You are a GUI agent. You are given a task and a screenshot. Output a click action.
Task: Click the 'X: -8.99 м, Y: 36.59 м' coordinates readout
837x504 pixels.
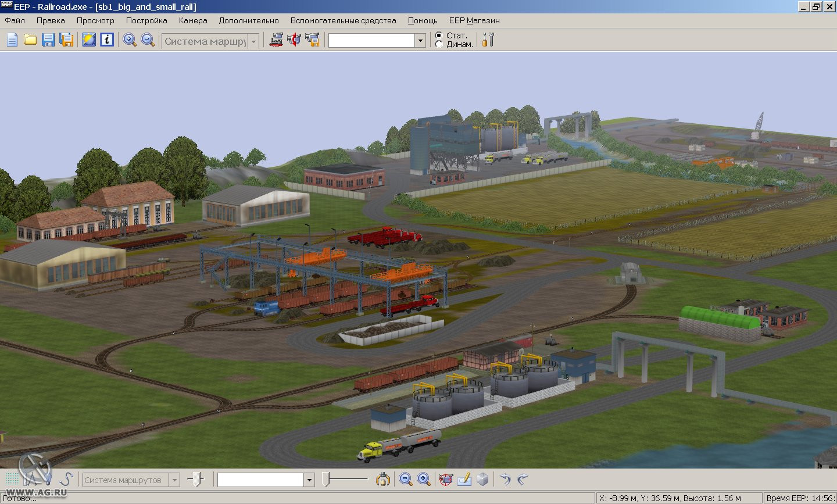pos(680,498)
